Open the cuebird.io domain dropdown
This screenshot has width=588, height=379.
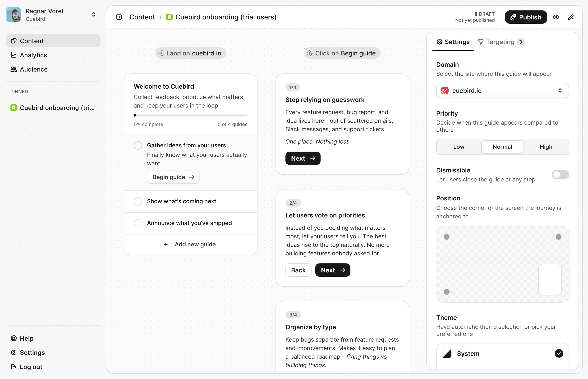pos(502,90)
